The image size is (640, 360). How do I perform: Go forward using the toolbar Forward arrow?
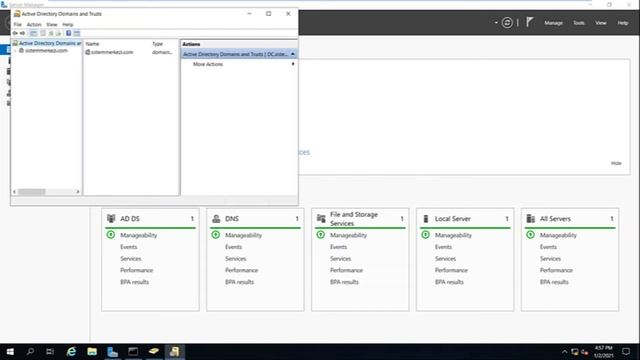pos(22,33)
